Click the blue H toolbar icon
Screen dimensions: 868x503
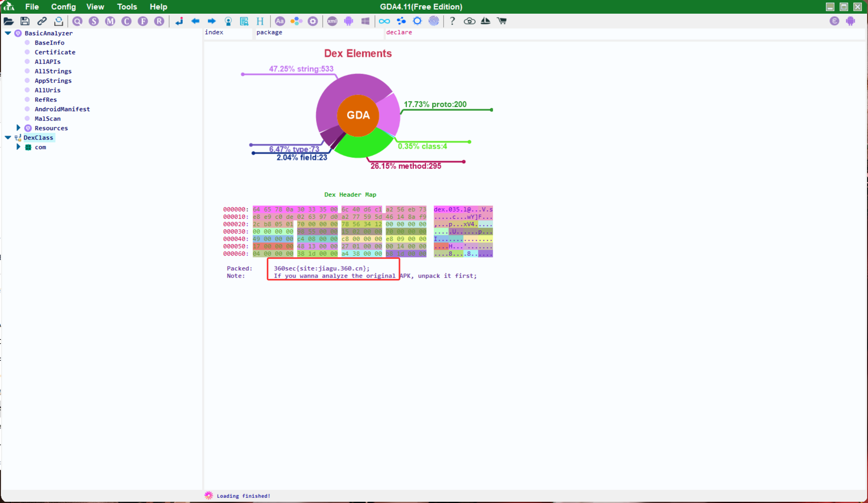click(260, 21)
